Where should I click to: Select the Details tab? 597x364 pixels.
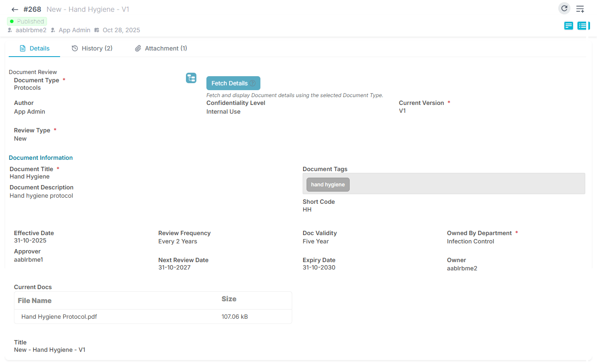click(x=35, y=48)
